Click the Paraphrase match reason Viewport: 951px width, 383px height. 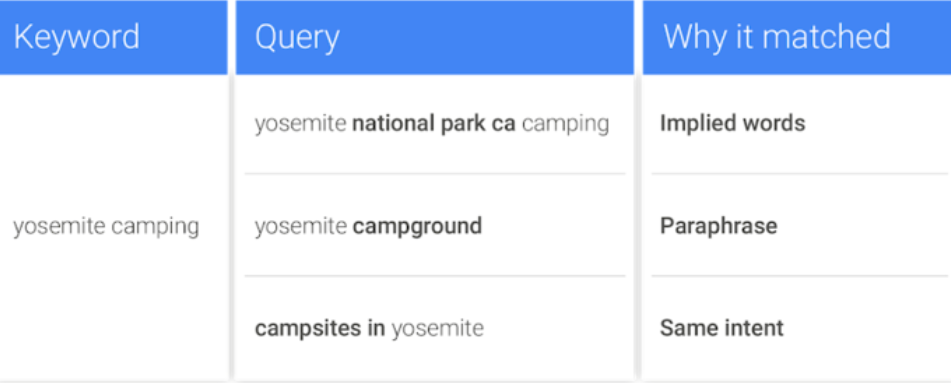click(x=719, y=226)
